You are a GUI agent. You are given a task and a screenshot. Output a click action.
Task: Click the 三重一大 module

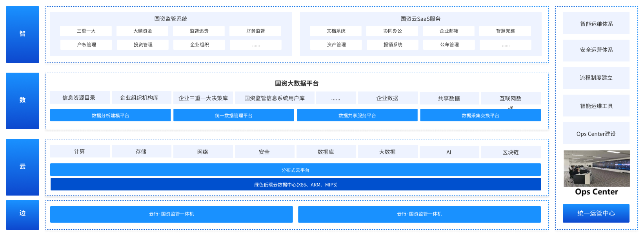coord(86,31)
